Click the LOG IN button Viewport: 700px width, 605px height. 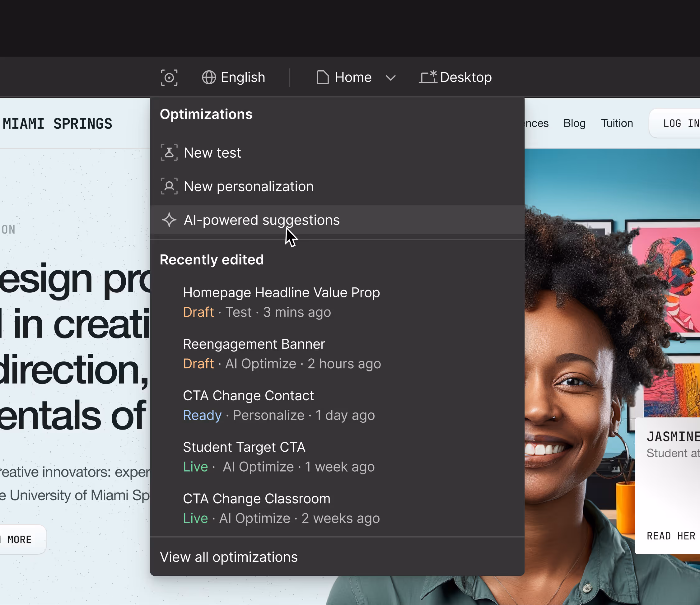click(x=680, y=123)
